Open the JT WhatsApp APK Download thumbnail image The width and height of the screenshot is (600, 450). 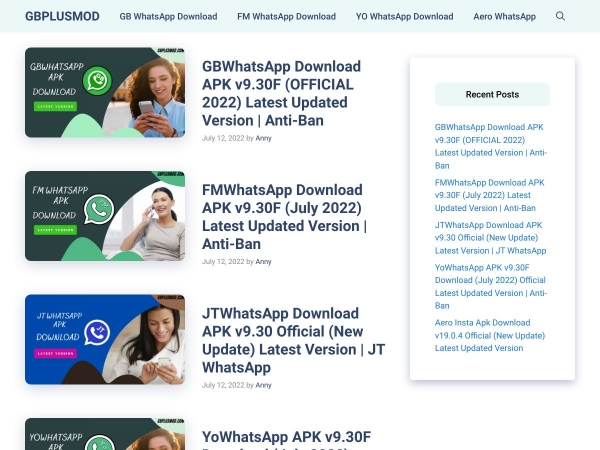(105, 339)
